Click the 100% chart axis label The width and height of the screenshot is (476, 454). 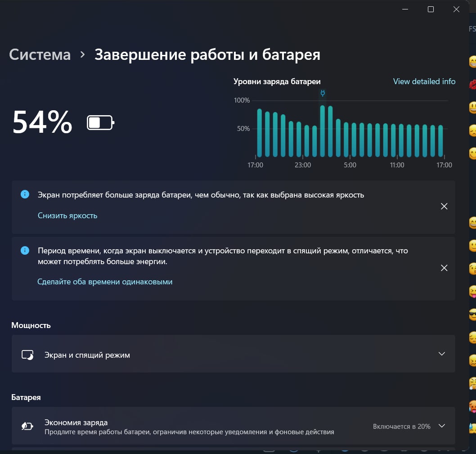click(x=242, y=100)
